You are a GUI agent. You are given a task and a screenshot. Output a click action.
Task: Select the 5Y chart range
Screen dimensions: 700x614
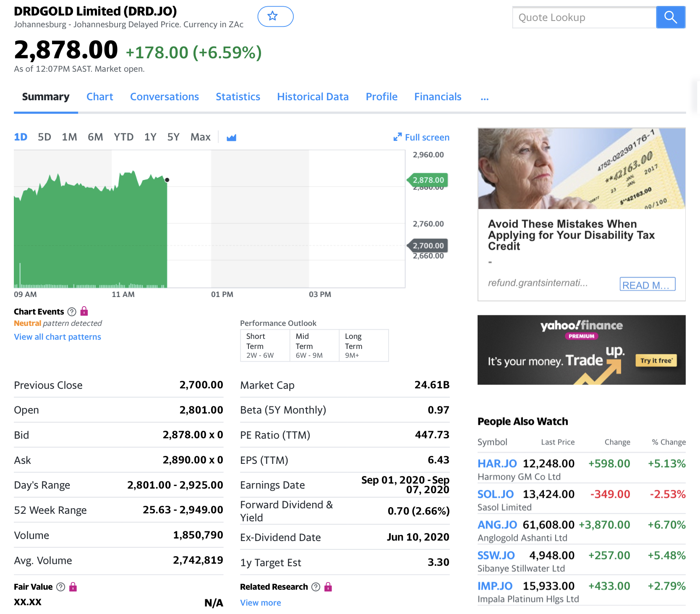point(173,137)
